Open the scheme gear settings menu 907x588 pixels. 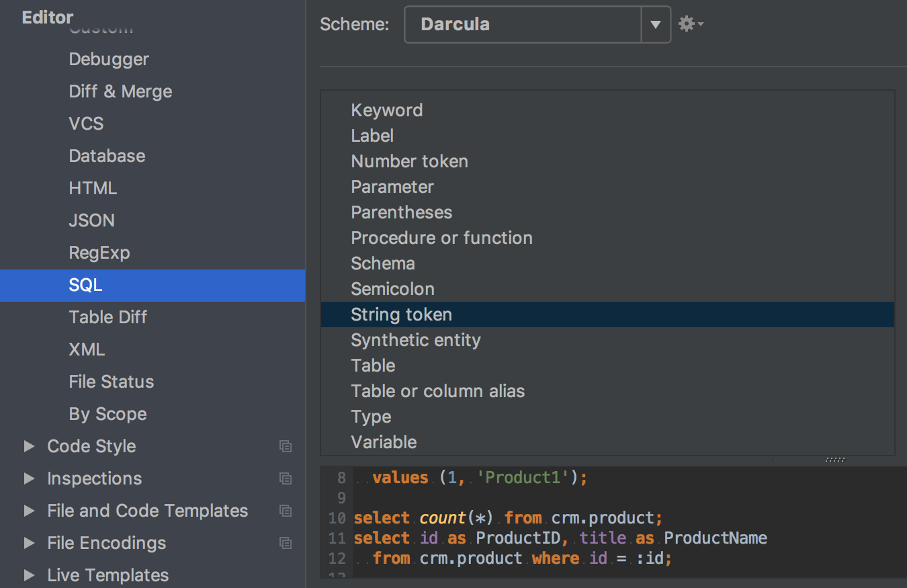pyautogui.click(x=690, y=25)
